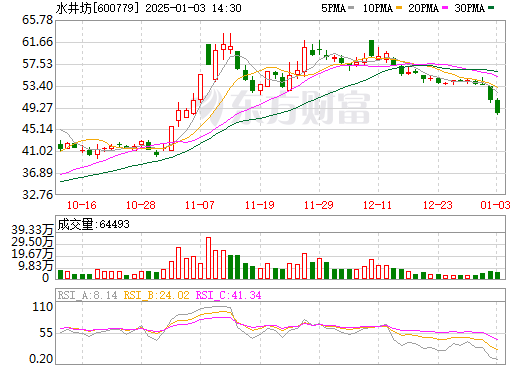Screen dimensions: 520x365
Task: Click the RSI_A:8.14 indicator label
Action: (87, 295)
